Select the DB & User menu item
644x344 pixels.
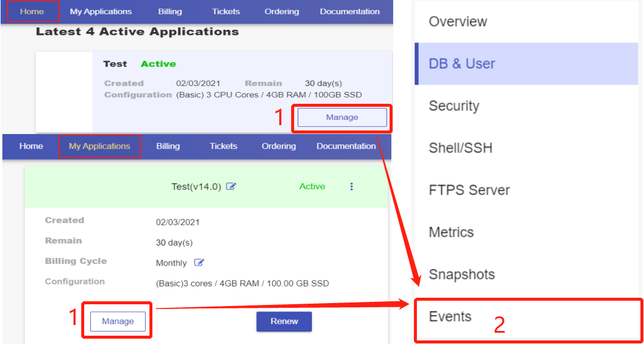(462, 64)
